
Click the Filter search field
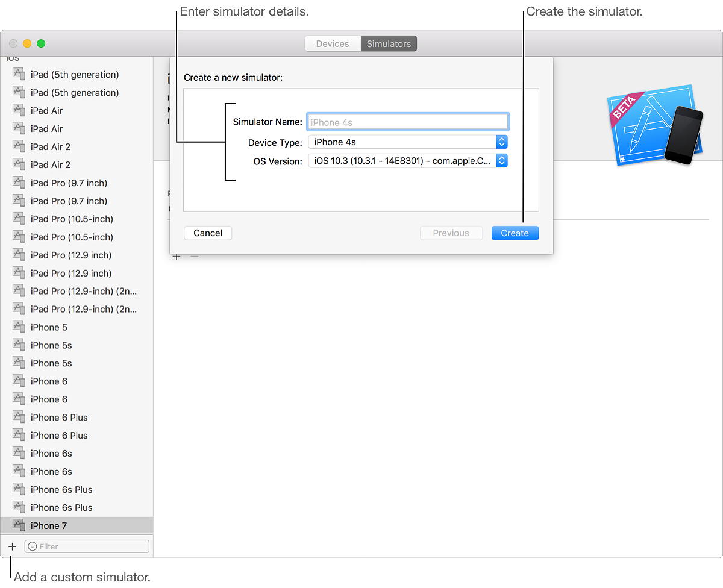point(87,546)
